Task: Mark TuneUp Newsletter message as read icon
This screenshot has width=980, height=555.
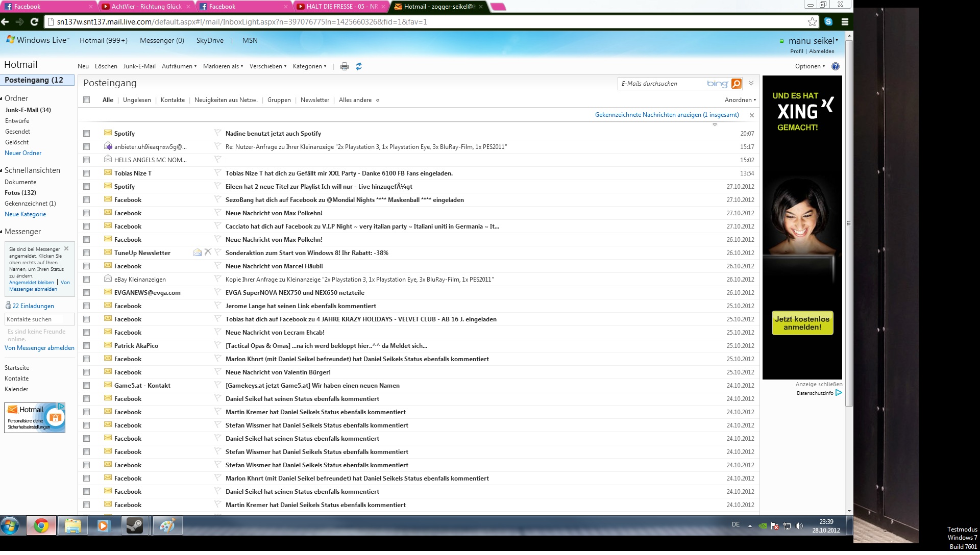Action: (198, 253)
